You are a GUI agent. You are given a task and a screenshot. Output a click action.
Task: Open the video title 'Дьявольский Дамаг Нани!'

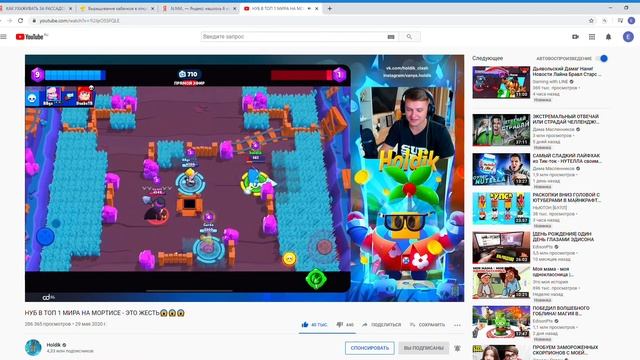pyautogui.click(x=567, y=71)
